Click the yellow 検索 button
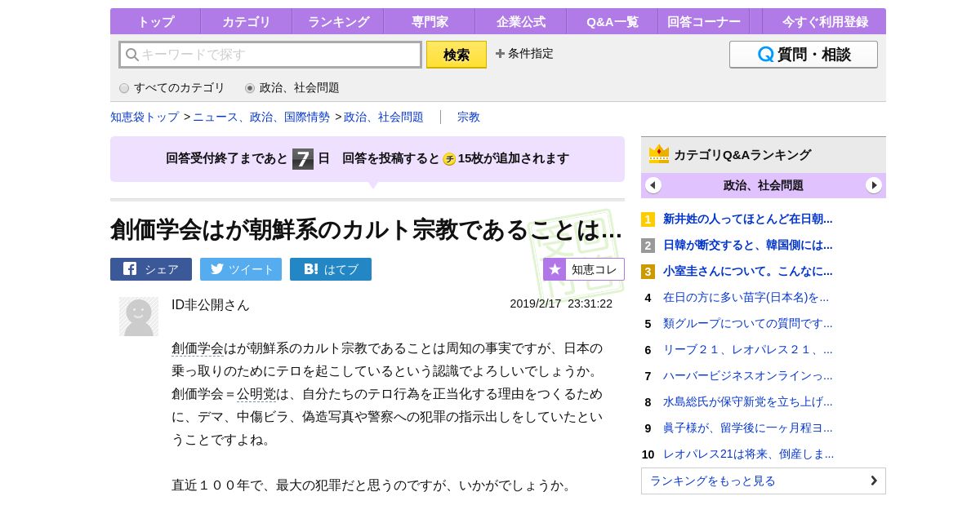Image resolution: width=980 pixels, height=514 pixels. point(457,55)
